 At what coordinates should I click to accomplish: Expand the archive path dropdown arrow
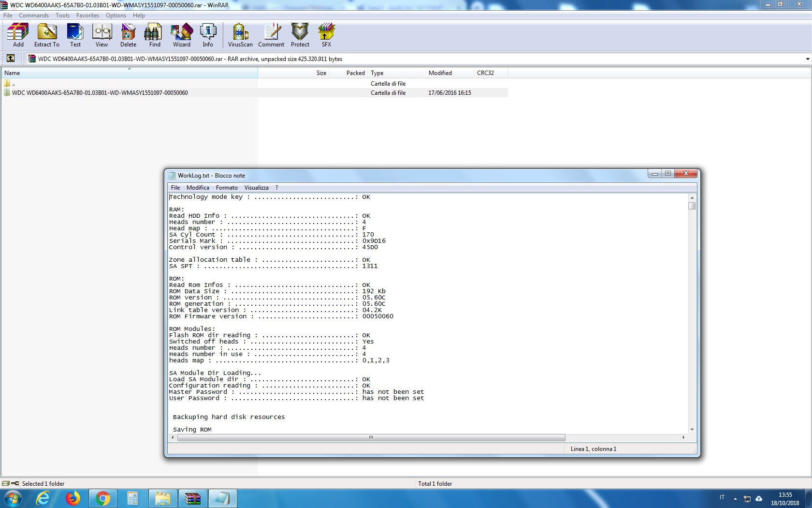(808, 59)
